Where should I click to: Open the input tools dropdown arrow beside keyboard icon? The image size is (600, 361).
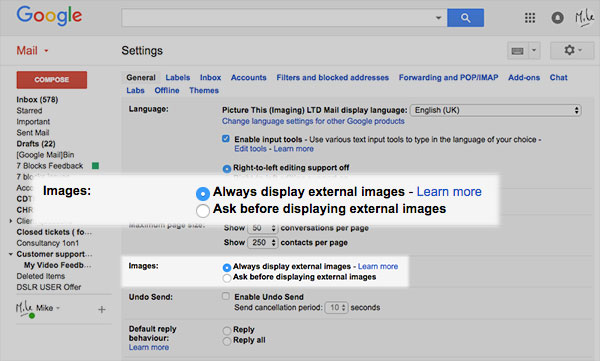(x=534, y=51)
